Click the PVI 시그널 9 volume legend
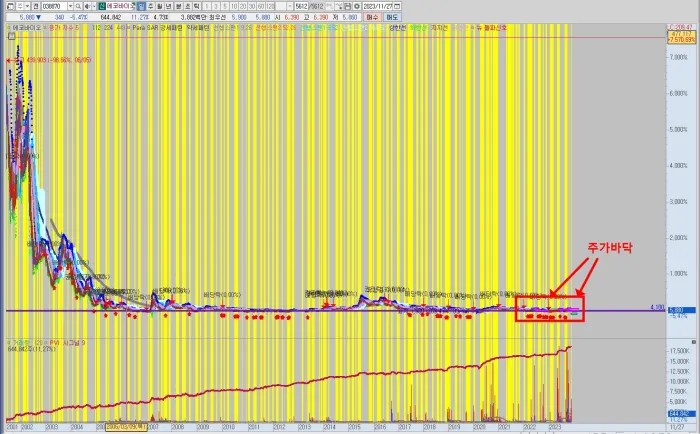 point(67,342)
